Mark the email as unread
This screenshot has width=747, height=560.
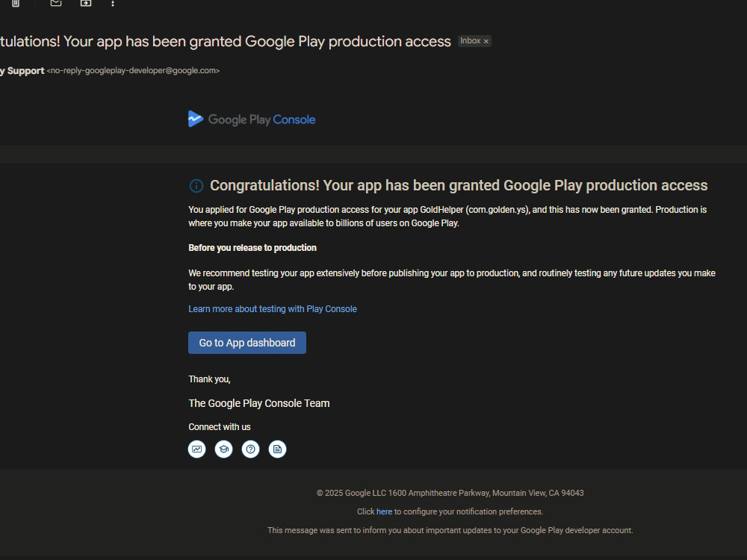pos(56,3)
